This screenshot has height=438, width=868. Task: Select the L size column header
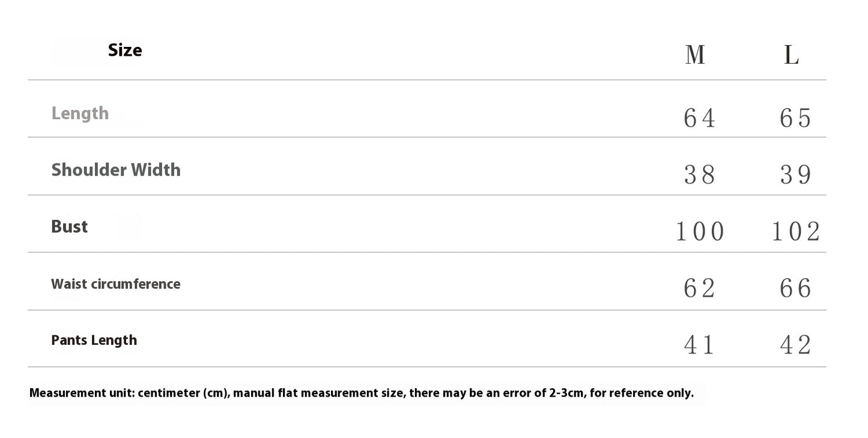[x=791, y=55]
